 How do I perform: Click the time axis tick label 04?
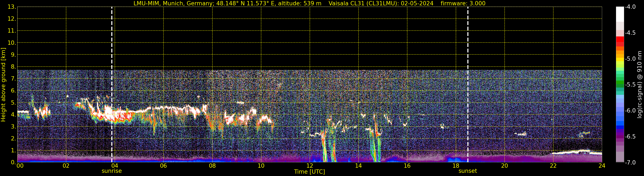pyautogui.click(x=115, y=166)
